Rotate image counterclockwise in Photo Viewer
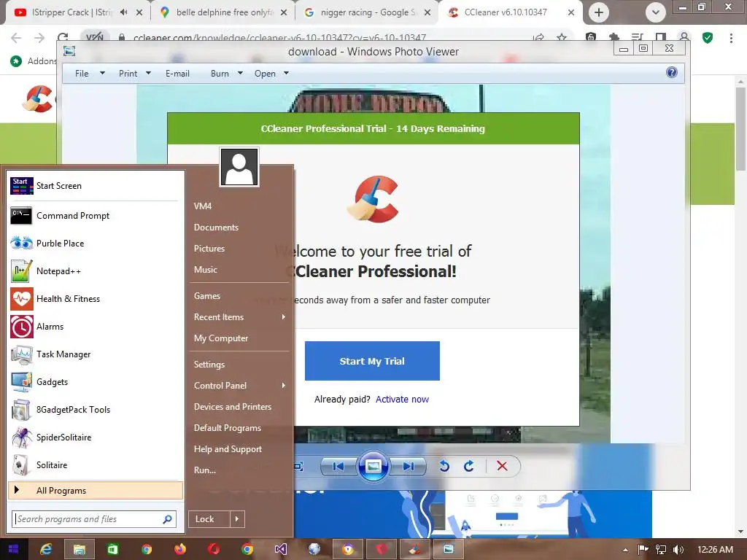The height and width of the screenshot is (560, 747). click(x=444, y=466)
